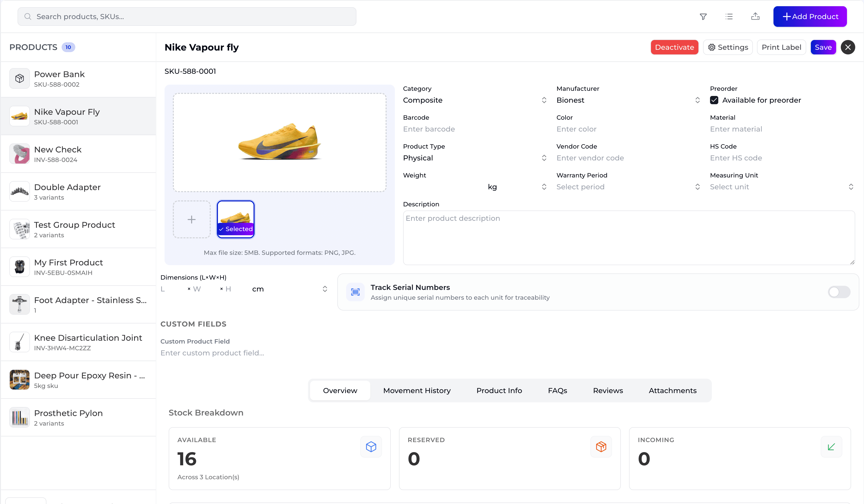Select Power Bank in product list
The image size is (864, 504).
pyautogui.click(x=78, y=79)
